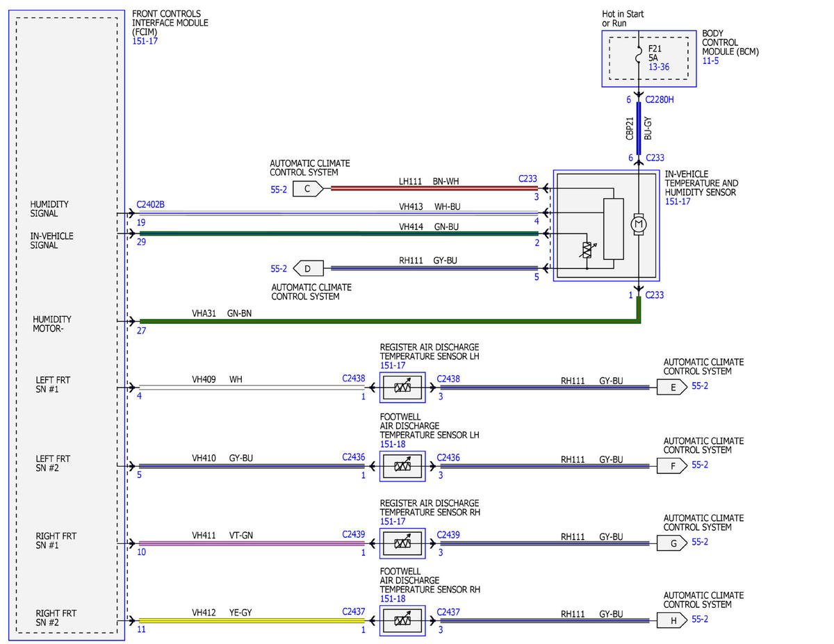Screen dimensions: 834x644
Task: Click off-page connector arrow H
Action: [x=673, y=620]
